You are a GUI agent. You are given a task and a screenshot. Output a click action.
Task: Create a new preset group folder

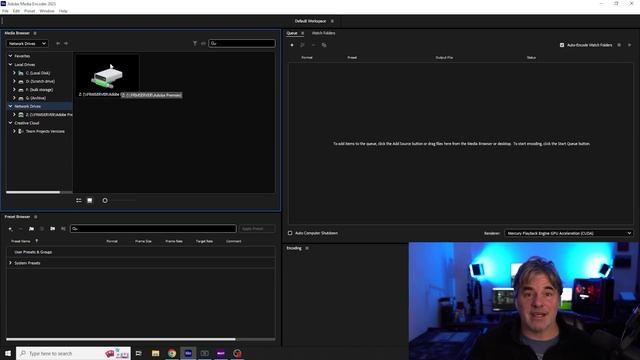[31, 229]
